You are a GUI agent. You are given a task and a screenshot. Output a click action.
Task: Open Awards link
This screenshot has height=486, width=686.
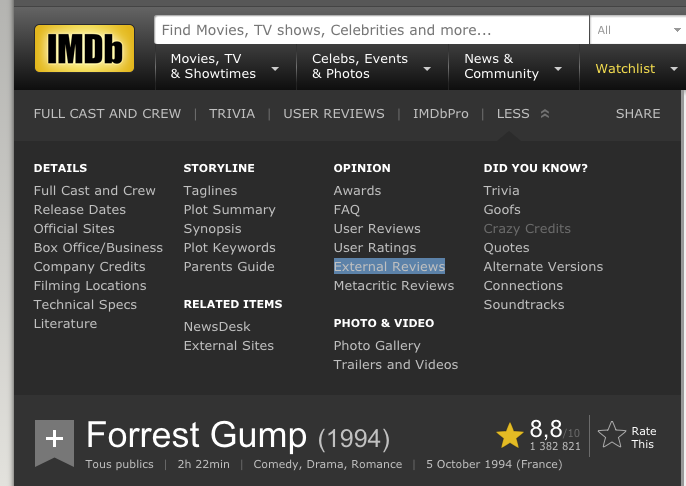click(x=357, y=191)
